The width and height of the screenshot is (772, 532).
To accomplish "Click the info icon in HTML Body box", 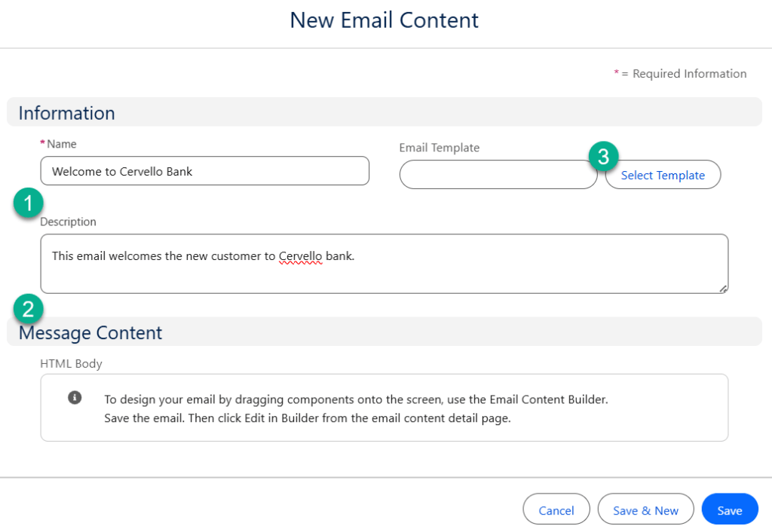I will coord(75,398).
